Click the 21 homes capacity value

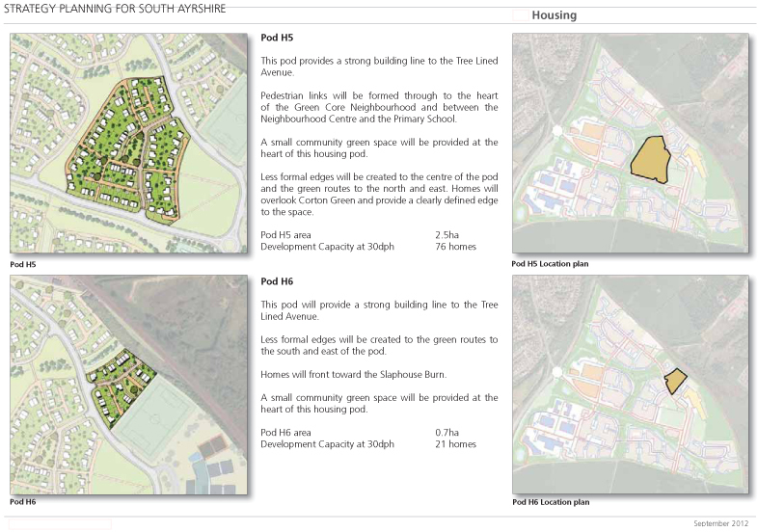coord(455,444)
